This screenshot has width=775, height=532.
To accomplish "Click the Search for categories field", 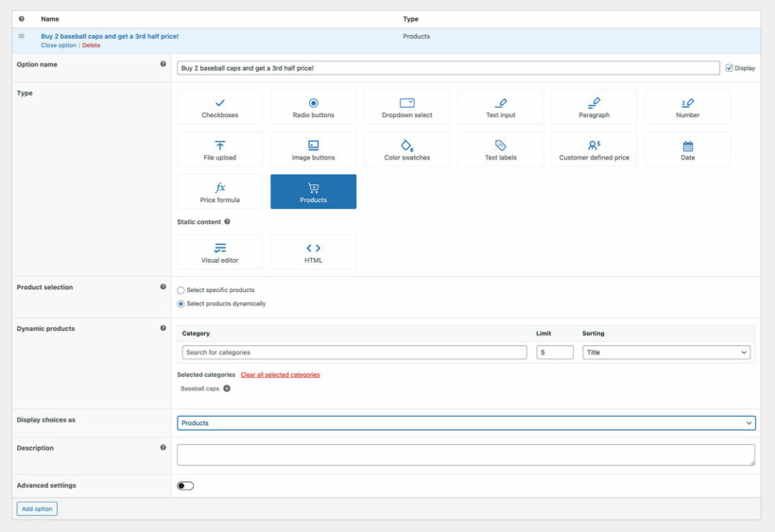I will click(x=353, y=352).
